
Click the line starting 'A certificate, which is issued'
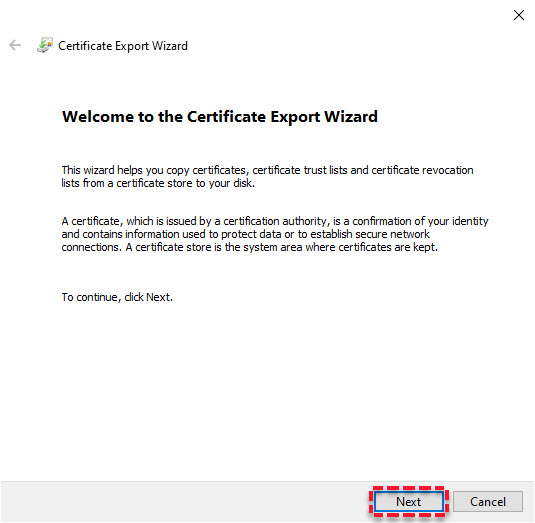(275, 221)
